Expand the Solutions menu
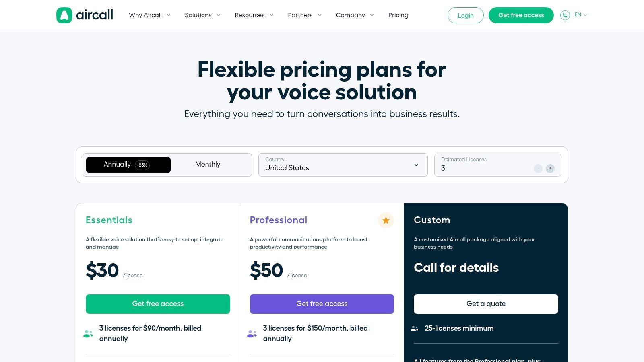This screenshot has width=644, height=362. 203,15
